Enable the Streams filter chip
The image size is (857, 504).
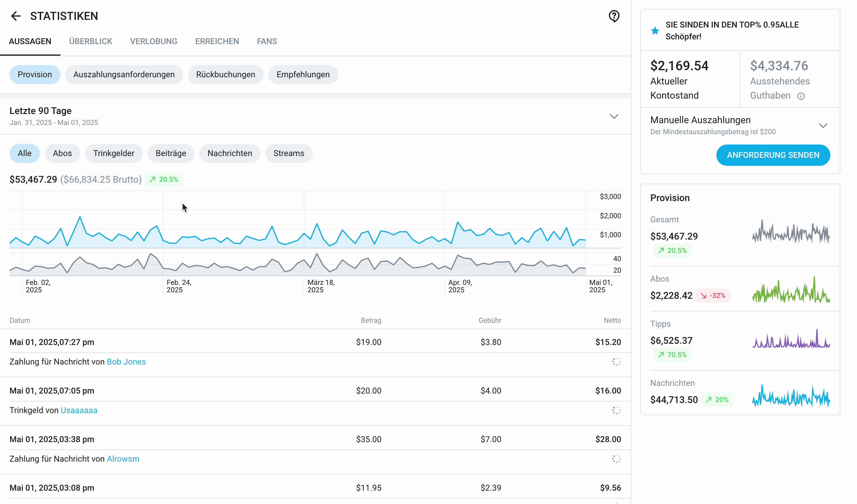pos(288,153)
